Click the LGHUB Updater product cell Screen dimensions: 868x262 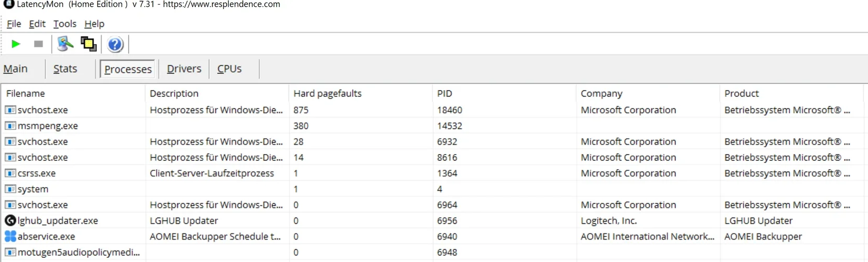point(759,221)
